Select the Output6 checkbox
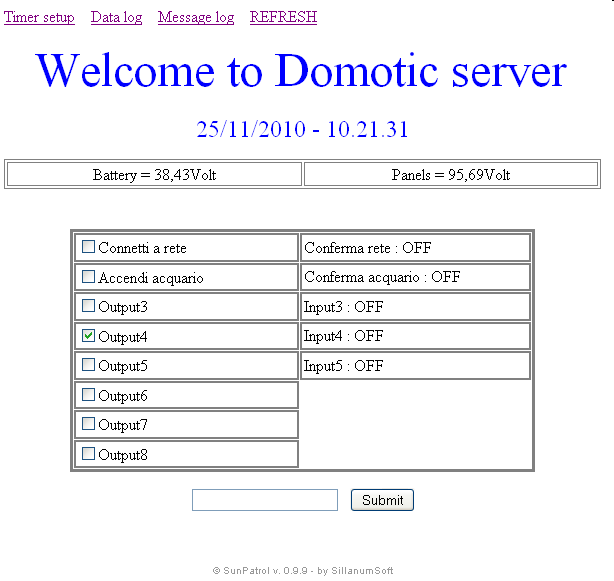This screenshot has height=581, width=614. pos(89,395)
